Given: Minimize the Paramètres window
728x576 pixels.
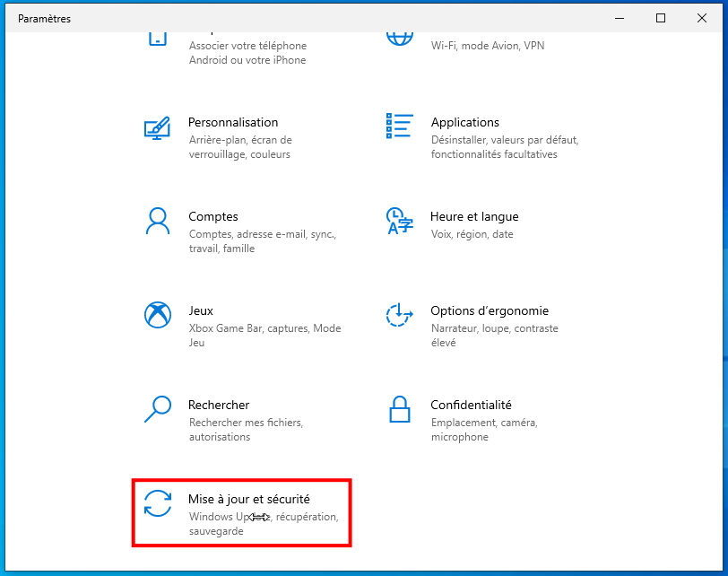Looking at the screenshot, I should click(620, 18).
